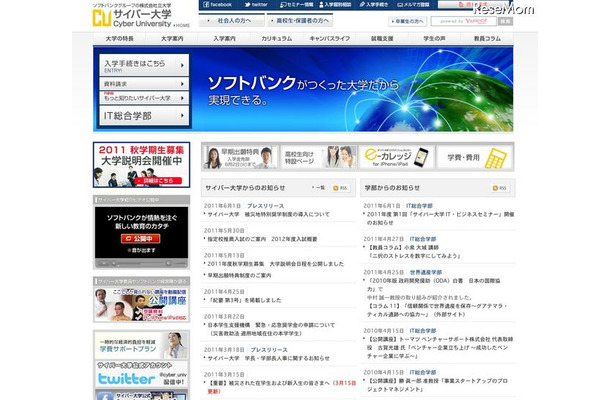Open 早期出願特典制度のご案内 link
The height and width of the screenshot is (400, 610).
[x=239, y=275]
